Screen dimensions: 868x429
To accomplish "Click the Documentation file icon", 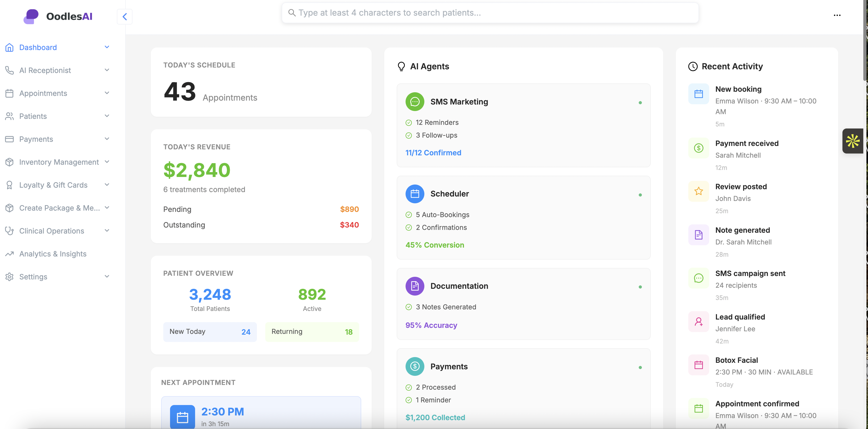I will (415, 286).
